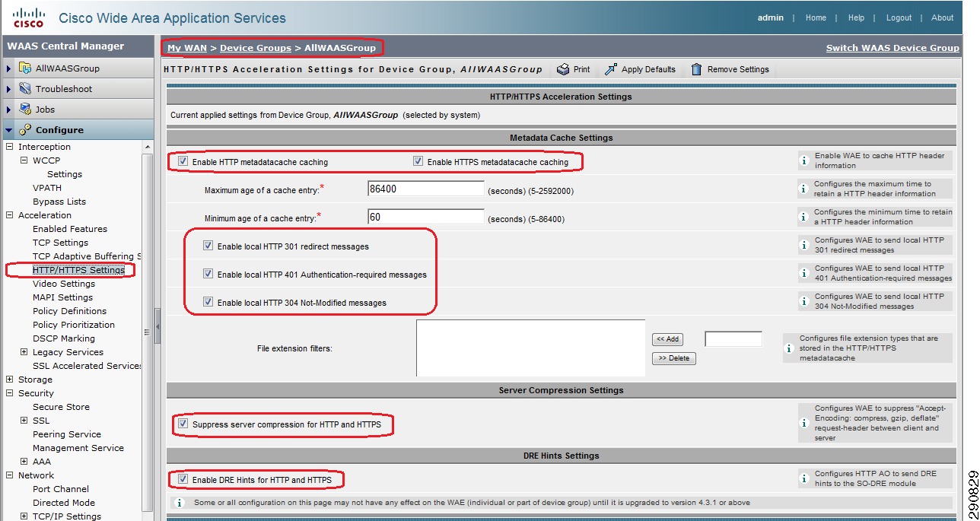
Task: Click the minimum age of cache entry field
Action: point(426,217)
